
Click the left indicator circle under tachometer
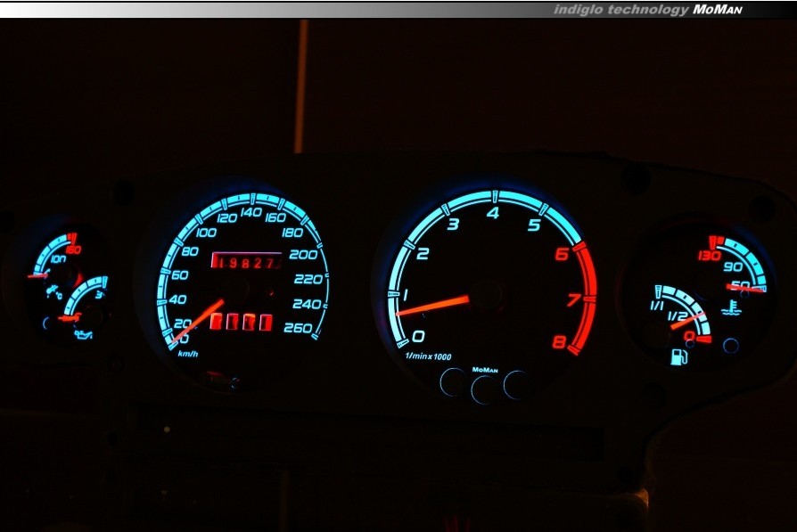[452, 381]
